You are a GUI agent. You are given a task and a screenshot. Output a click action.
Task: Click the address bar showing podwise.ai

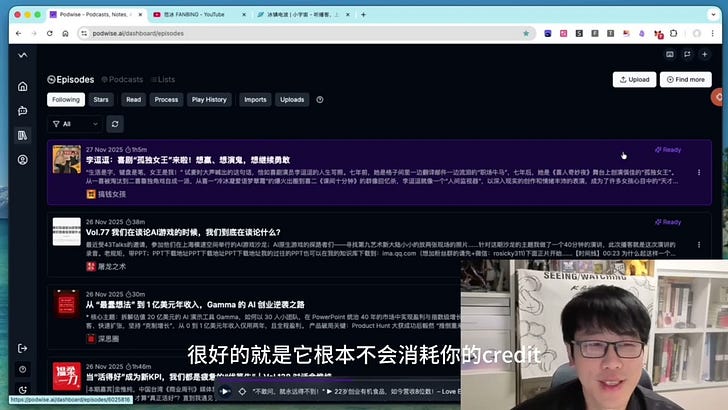click(x=304, y=33)
